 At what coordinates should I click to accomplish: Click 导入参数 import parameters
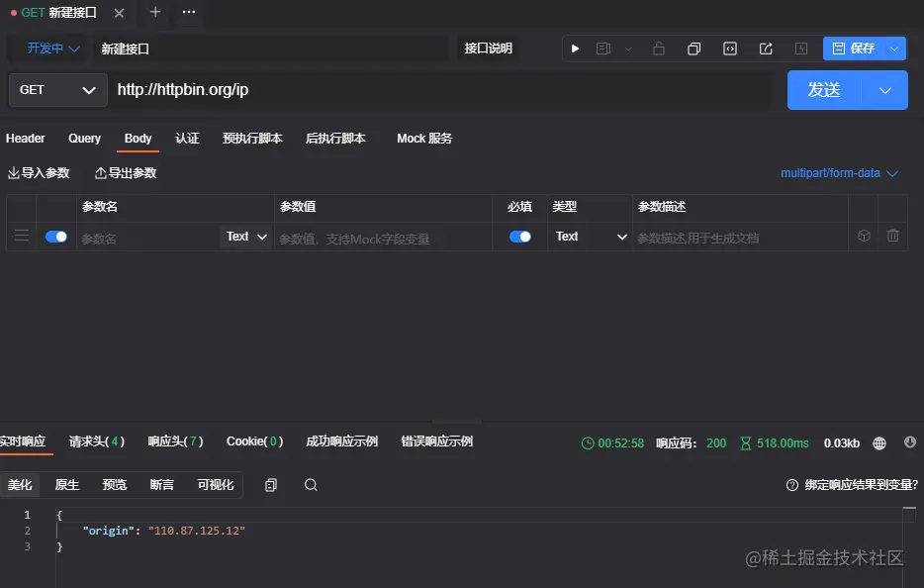(x=39, y=173)
